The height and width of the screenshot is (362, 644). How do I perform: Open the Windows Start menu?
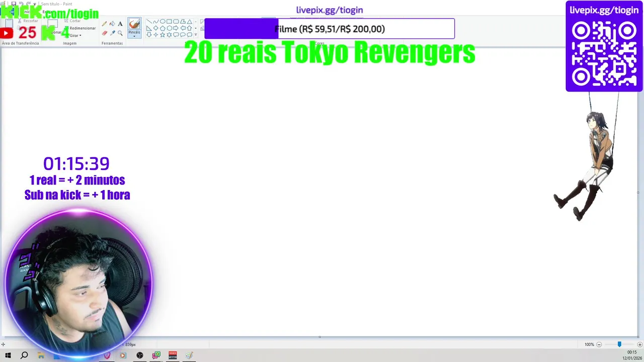tap(8, 355)
